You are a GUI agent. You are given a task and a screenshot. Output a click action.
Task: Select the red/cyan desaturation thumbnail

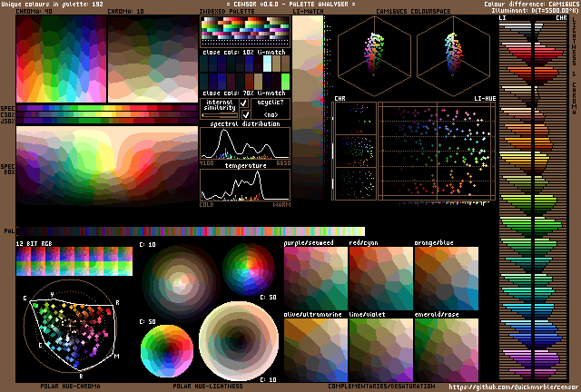tap(379, 275)
